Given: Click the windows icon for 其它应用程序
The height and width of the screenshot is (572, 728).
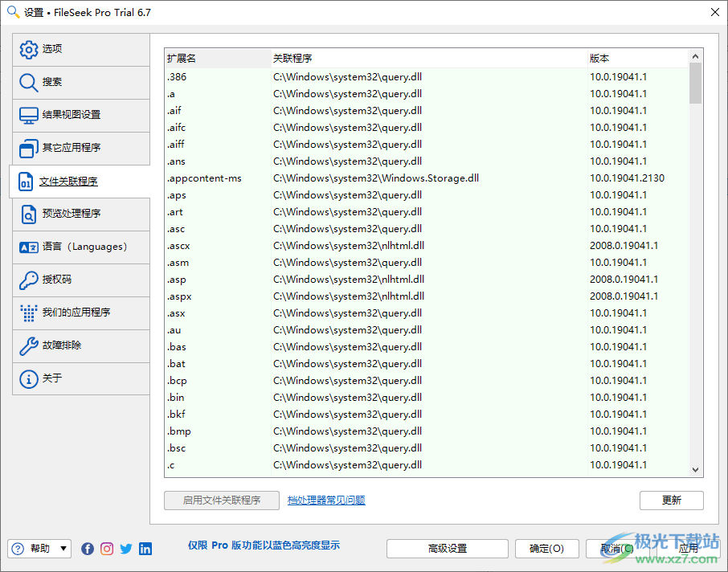Looking at the screenshot, I should click(28, 149).
